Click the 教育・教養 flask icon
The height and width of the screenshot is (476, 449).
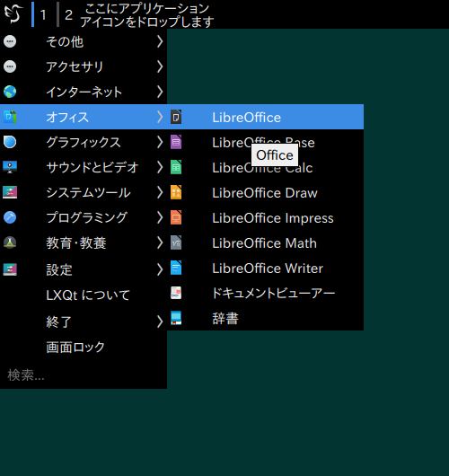[x=10, y=242]
